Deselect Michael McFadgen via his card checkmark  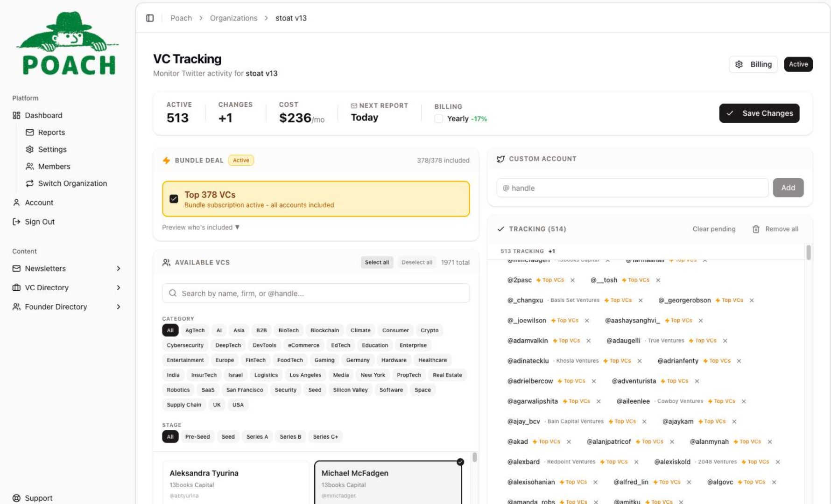(460, 462)
